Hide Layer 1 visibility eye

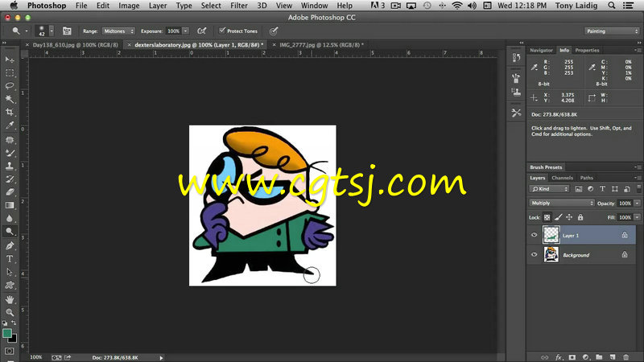tap(534, 235)
